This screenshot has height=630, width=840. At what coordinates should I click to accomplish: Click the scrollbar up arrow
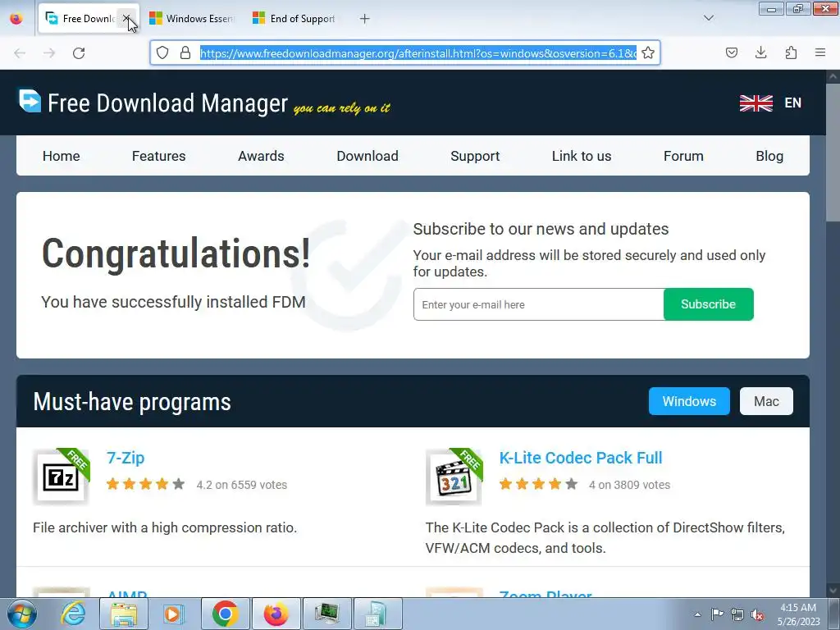pyautogui.click(x=833, y=76)
